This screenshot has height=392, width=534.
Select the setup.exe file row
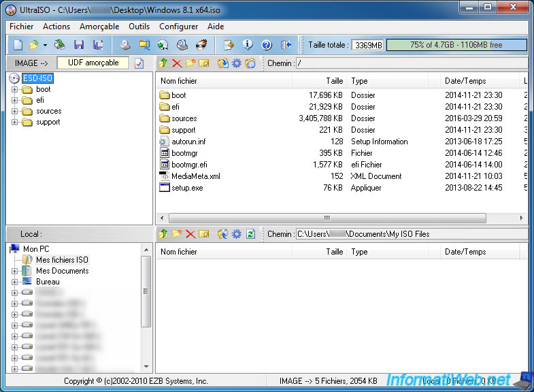(x=342, y=188)
